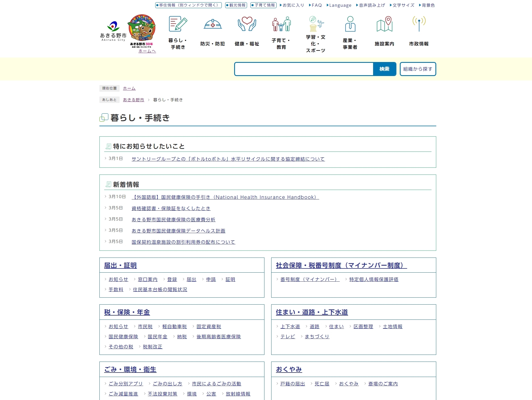Open 防災・防犯 via the helmet icon

tap(213, 24)
